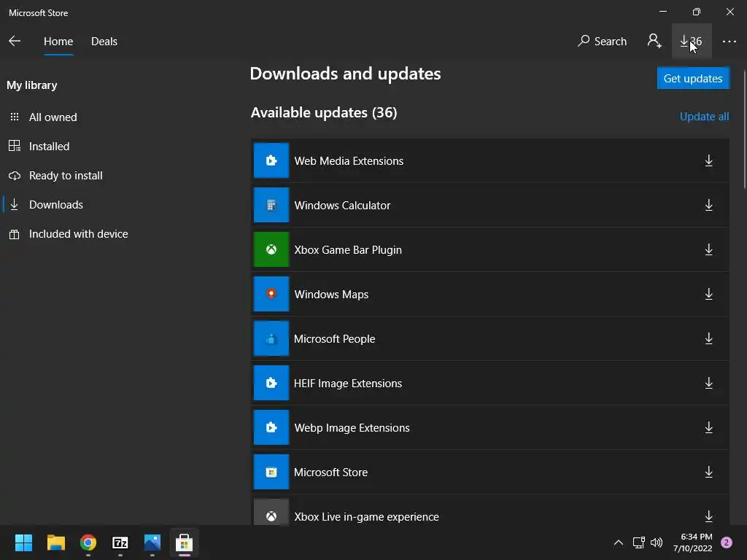This screenshot has height=560, width=747.
Task: Select Installed in My library
Action: pos(49,146)
